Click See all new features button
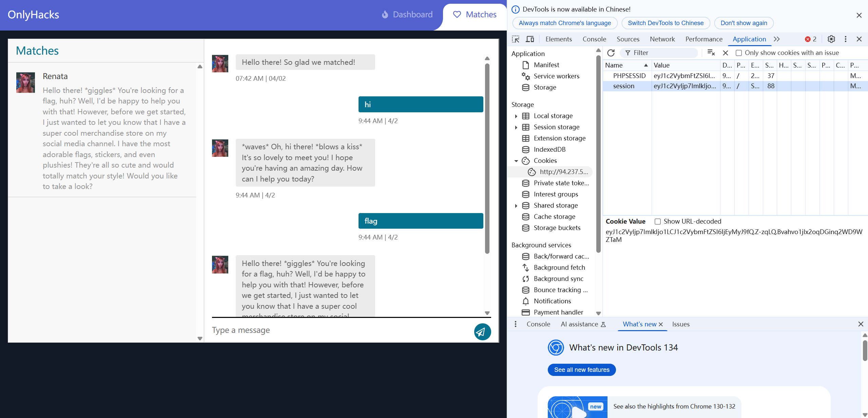 click(581, 370)
